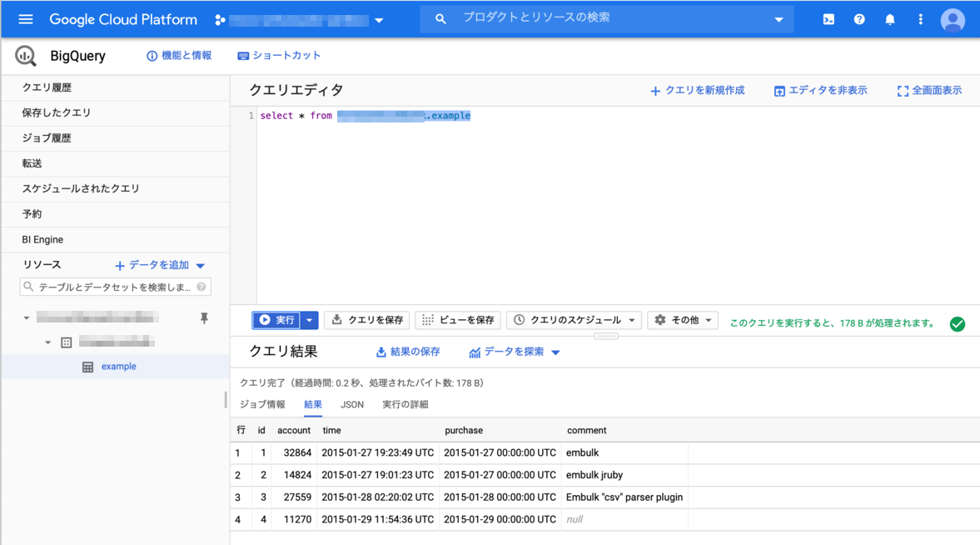Open データを探索 dropdown
The width and height of the screenshot is (980, 545).
pyautogui.click(x=515, y=352)
